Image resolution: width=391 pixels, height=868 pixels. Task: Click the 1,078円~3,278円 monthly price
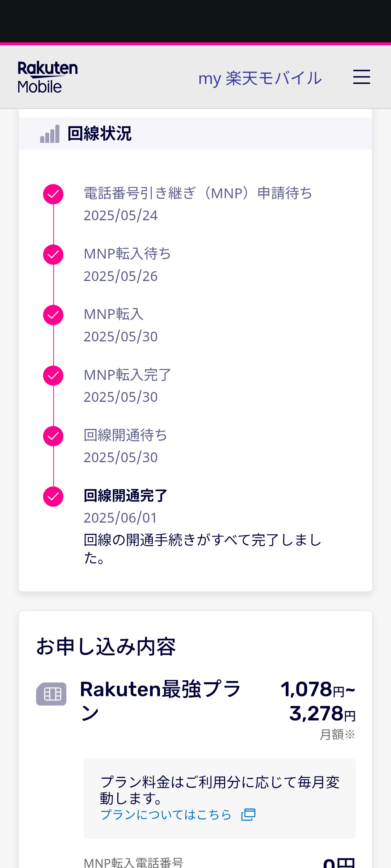(318, 701)
